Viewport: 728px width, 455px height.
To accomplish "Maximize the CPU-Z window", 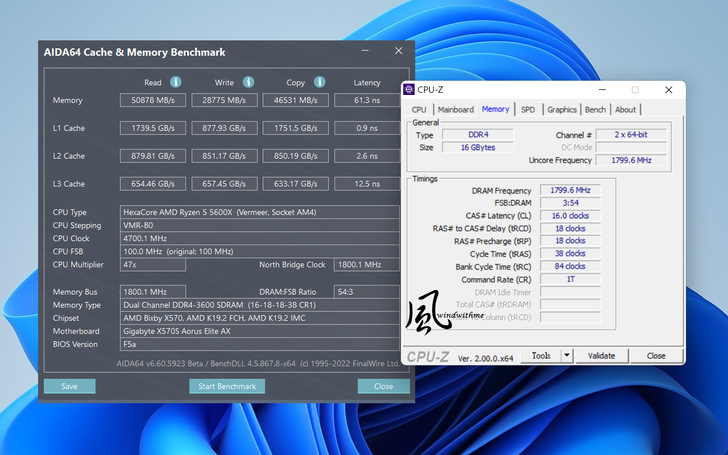I will click(635, 90).
